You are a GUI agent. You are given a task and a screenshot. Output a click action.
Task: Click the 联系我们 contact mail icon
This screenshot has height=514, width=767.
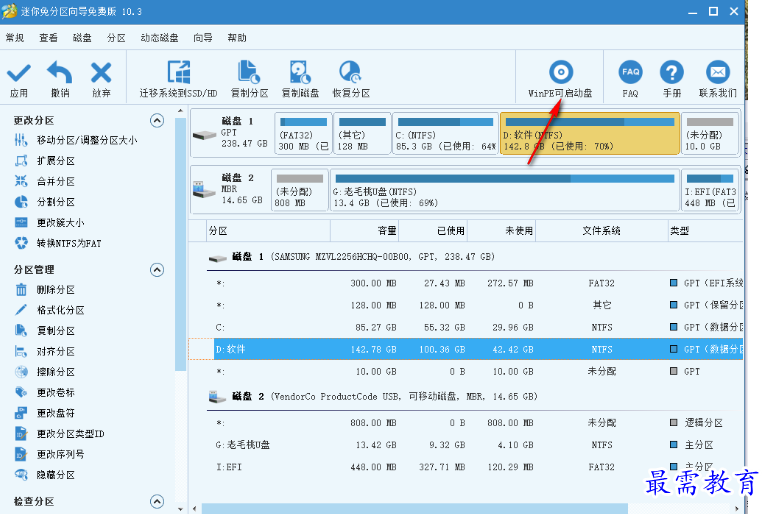point(718,72)
